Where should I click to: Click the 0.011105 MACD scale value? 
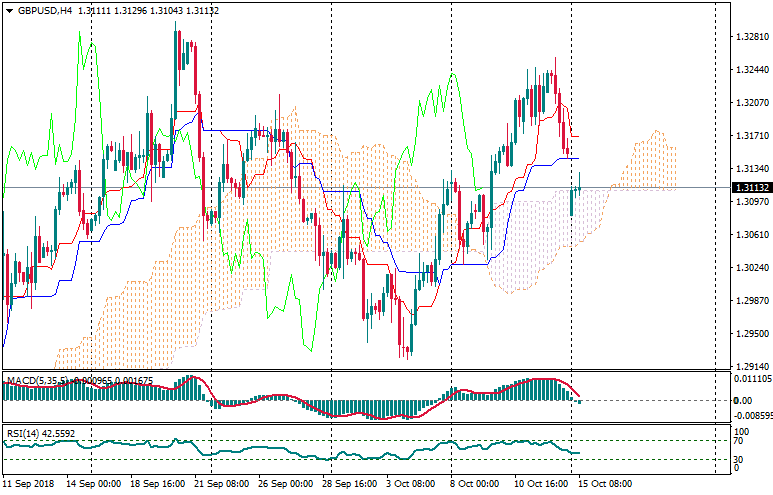(x=752, y=380)
